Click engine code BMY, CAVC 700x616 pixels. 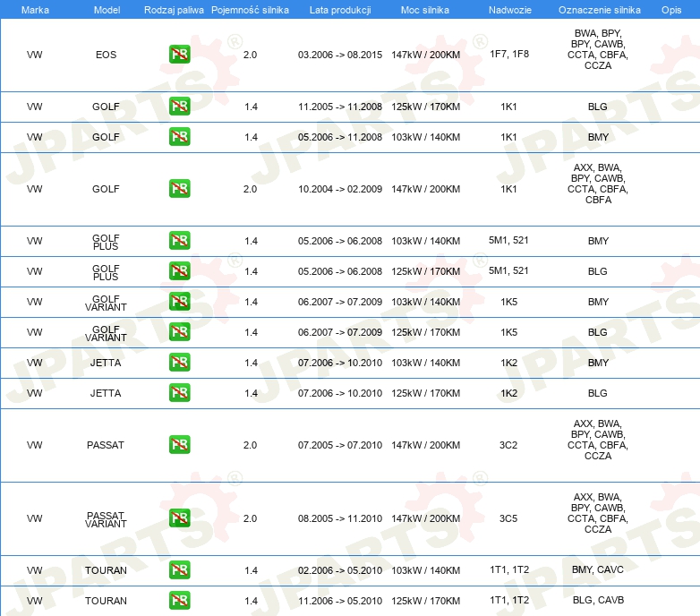[x=598, y=569]
